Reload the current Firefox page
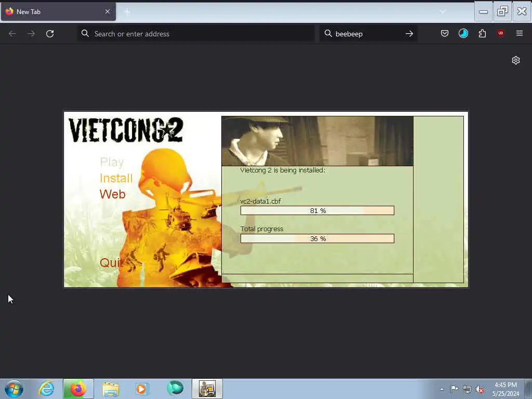The image size is (532, 399). 50,34
